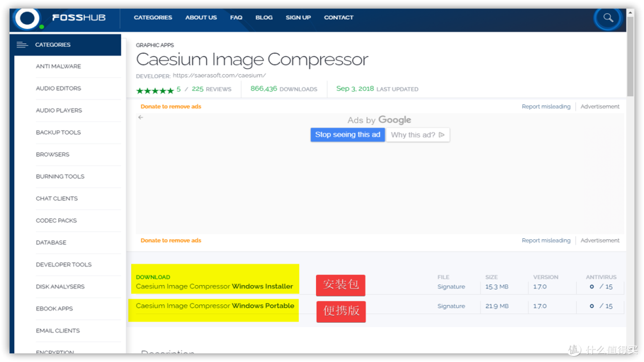Go to the SIGN UP page

298,18
